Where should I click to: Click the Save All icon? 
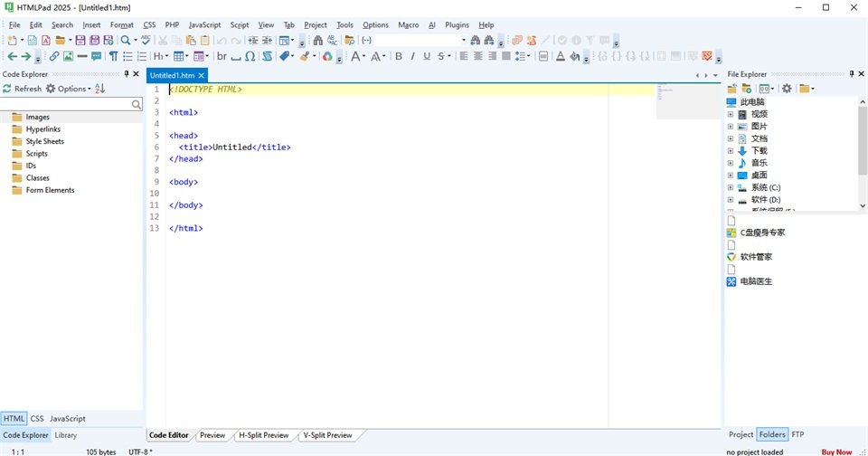(x=95, y=41)
